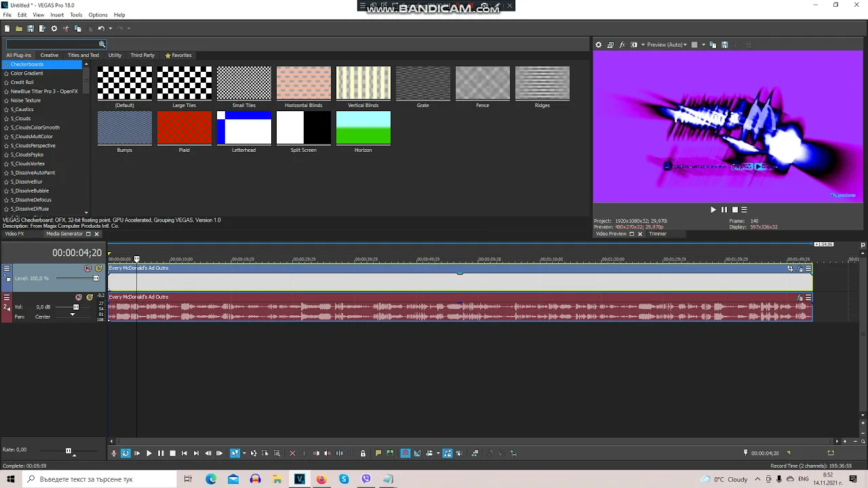Screen dimensions: 868x488
Task: Click Stop under the video preview
Action: (734, 210)
